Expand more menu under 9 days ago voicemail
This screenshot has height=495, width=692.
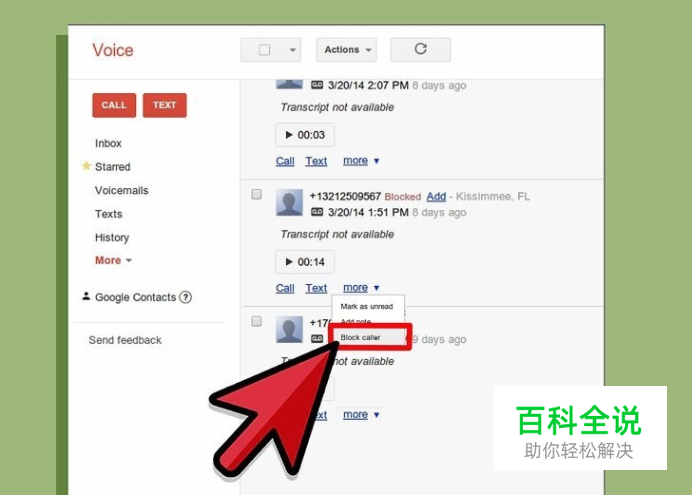pos(361,415)
